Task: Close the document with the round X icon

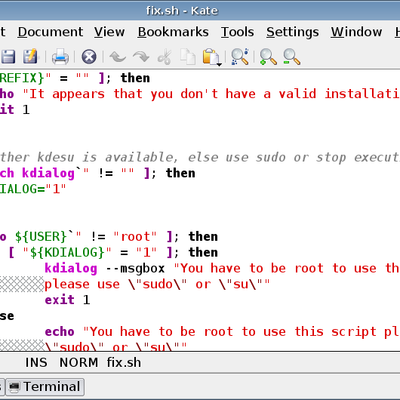Action: [x=89, y=57]
